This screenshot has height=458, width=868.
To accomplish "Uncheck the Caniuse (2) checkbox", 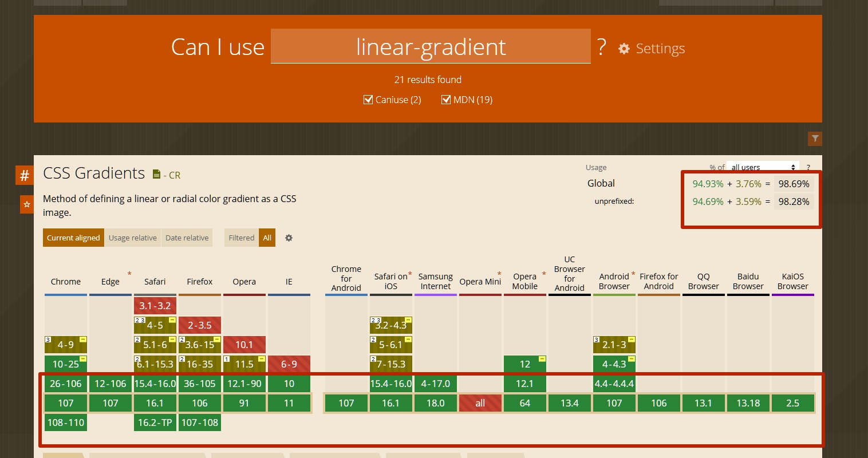I will (369, 100).
